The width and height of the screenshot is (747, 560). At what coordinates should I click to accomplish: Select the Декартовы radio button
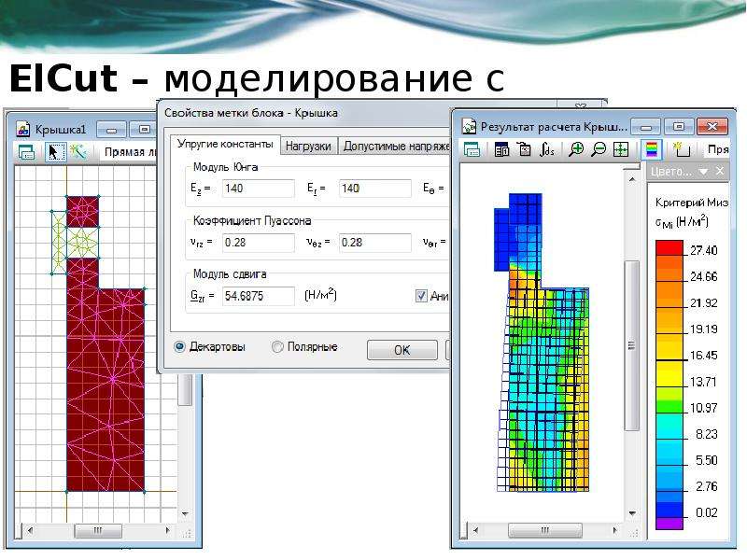(x=179, y=346)
